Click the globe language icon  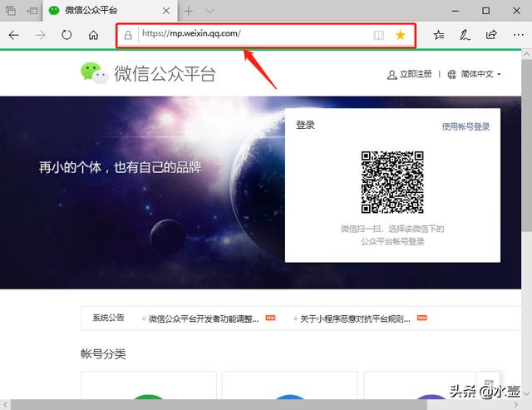coord(452,74)
